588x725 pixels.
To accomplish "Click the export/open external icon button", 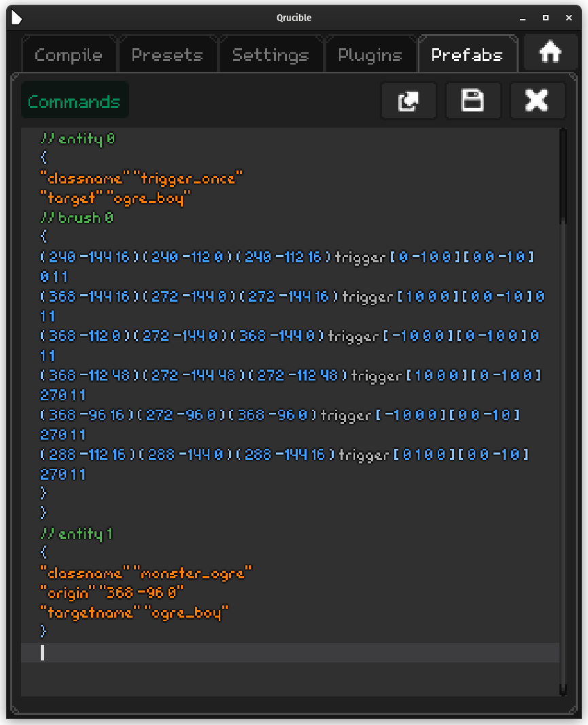I will point(409,101).
